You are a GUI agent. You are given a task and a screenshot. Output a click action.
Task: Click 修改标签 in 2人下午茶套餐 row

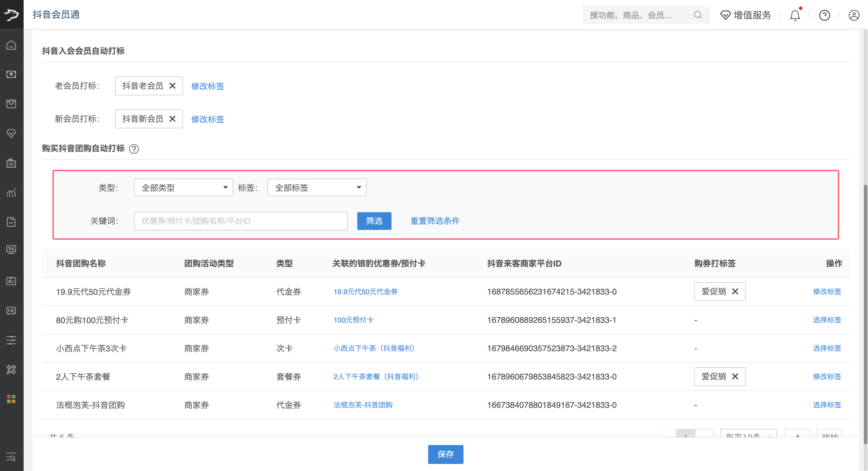click(x=827, y=376)
